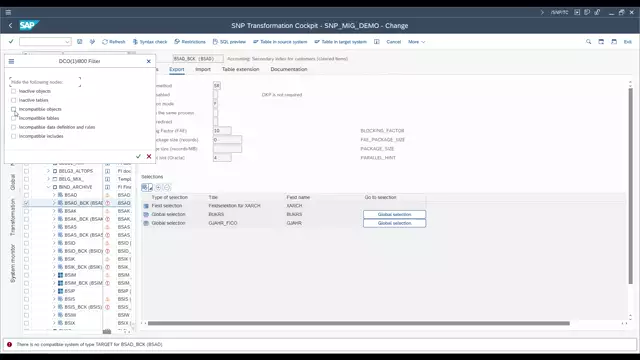This screenshot has width=640, height=360.
Task: Uncheck the BSAD_BCK row checkbox
Action: click(27, 203)
